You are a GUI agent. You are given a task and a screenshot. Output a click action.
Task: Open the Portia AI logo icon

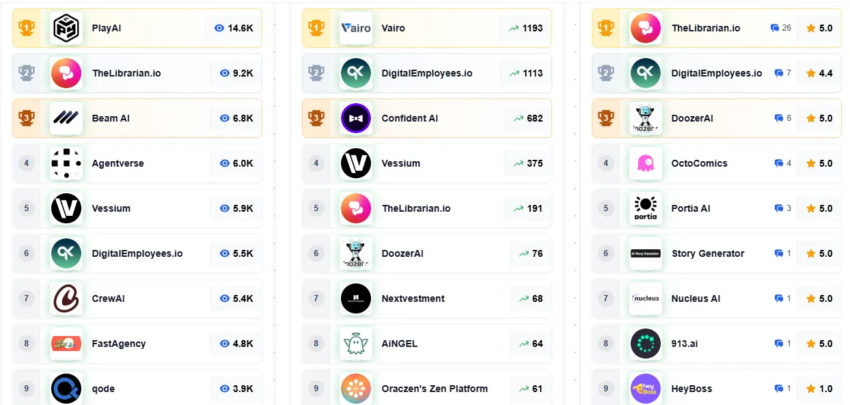pos(646,208)
